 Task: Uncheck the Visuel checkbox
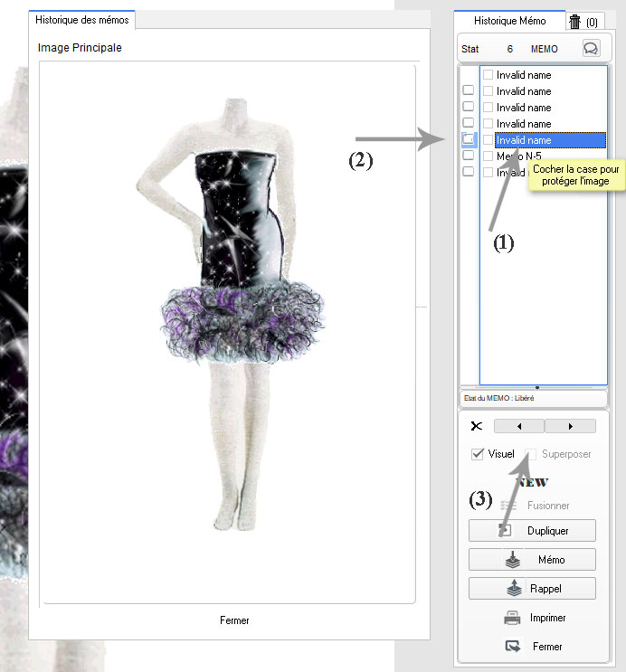pos(478,454)
